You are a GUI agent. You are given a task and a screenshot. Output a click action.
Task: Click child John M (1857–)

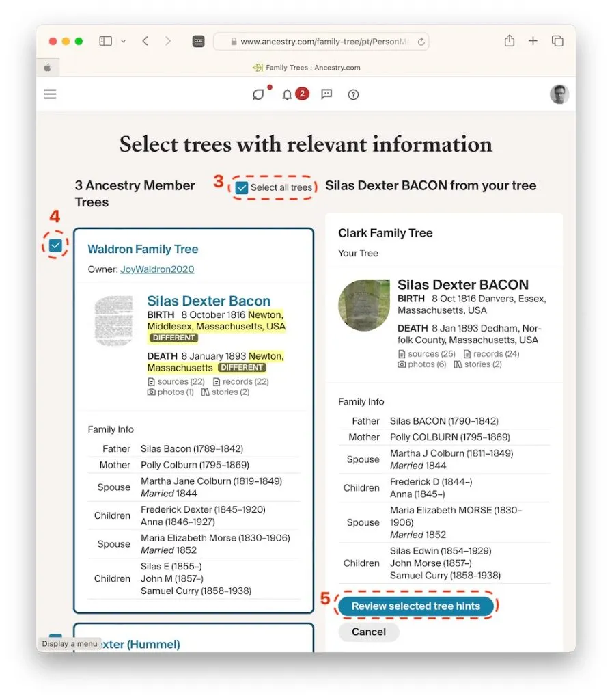point(172,578)
